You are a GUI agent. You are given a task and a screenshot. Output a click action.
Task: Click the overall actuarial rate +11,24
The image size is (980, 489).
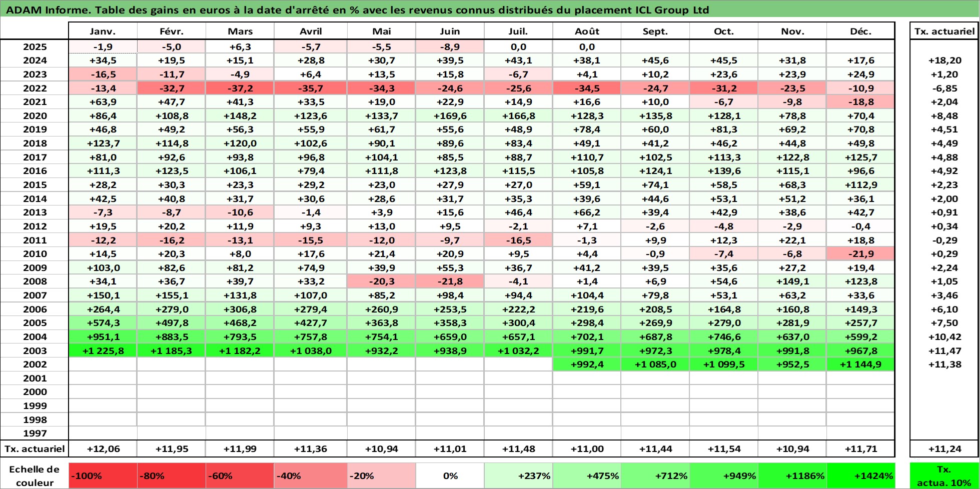click(944, 448)
